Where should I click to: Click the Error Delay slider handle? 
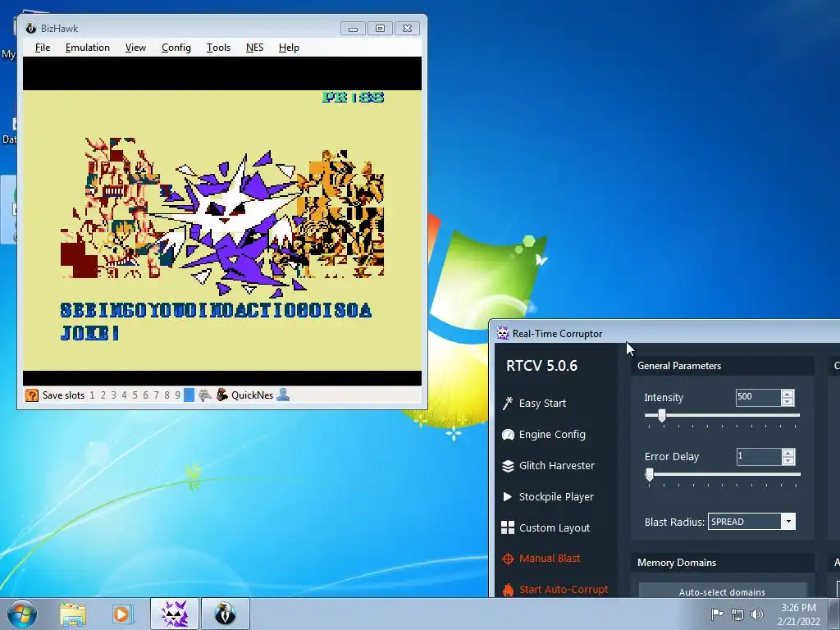click(650, 475)
